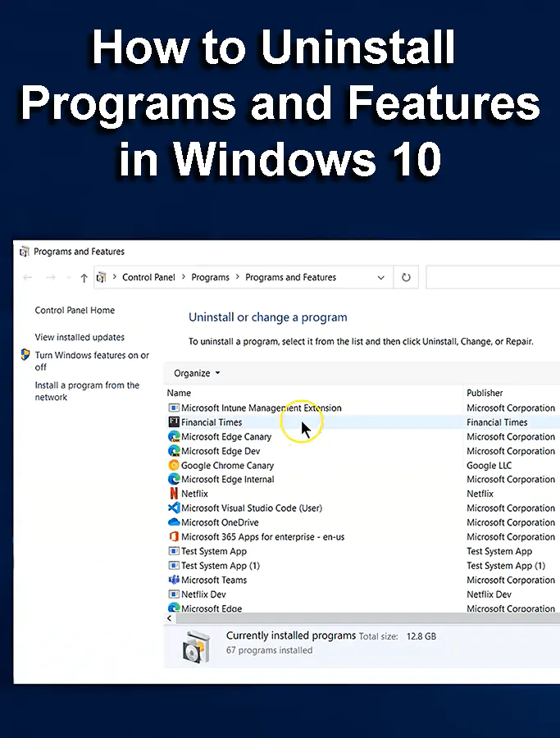
Task: Click the Visual Studio Code icon
Action: pyautogui.click(x=174, y=508)
